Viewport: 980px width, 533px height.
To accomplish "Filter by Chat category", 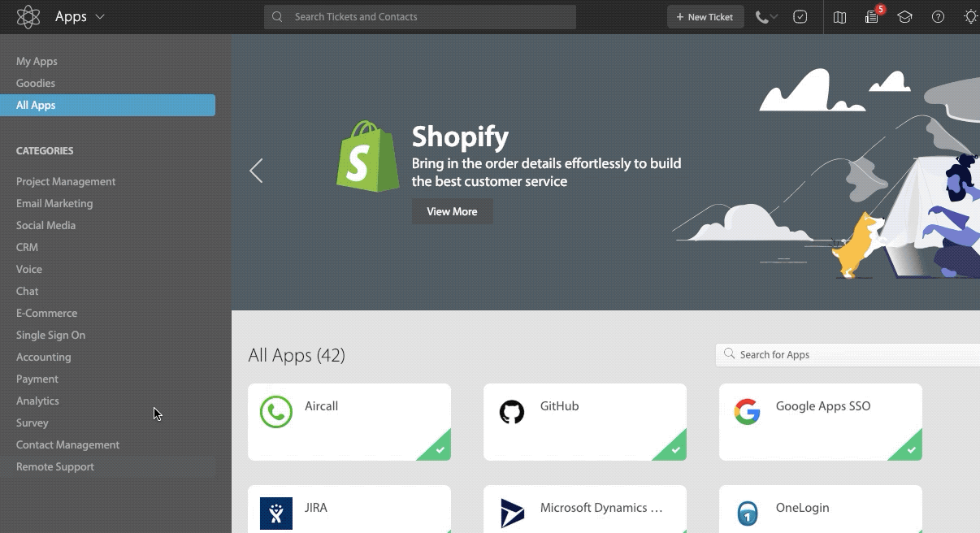I will 27,291.
